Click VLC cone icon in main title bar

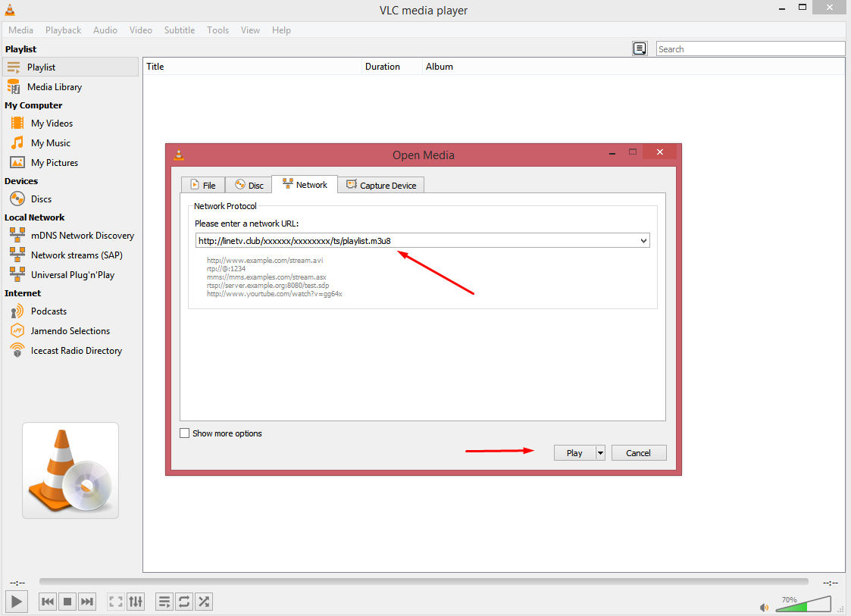(x=10, y=10)
